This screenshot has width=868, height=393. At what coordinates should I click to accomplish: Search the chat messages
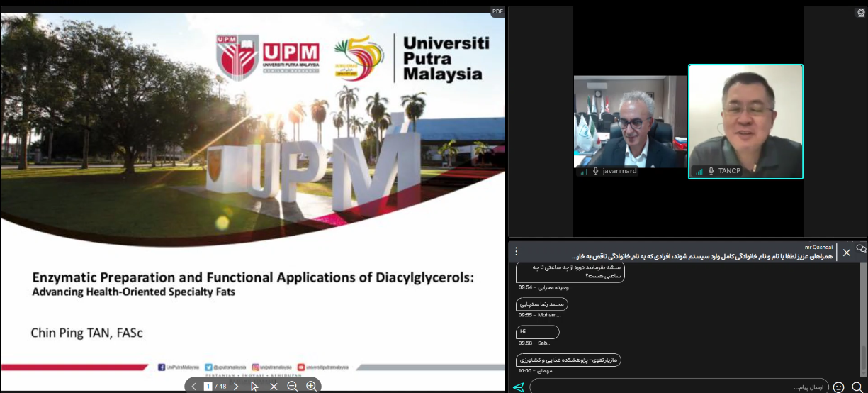pyautogui.click(x=857, y=387)
